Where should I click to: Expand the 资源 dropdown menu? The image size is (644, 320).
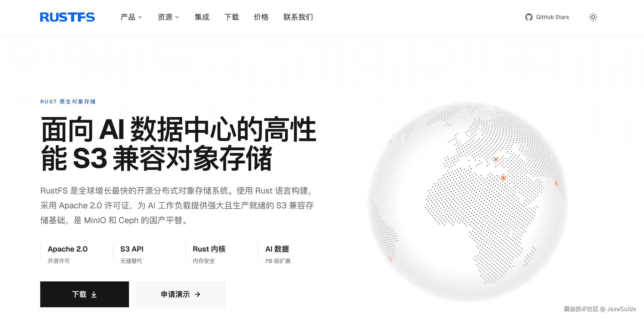tap(168, 17)
